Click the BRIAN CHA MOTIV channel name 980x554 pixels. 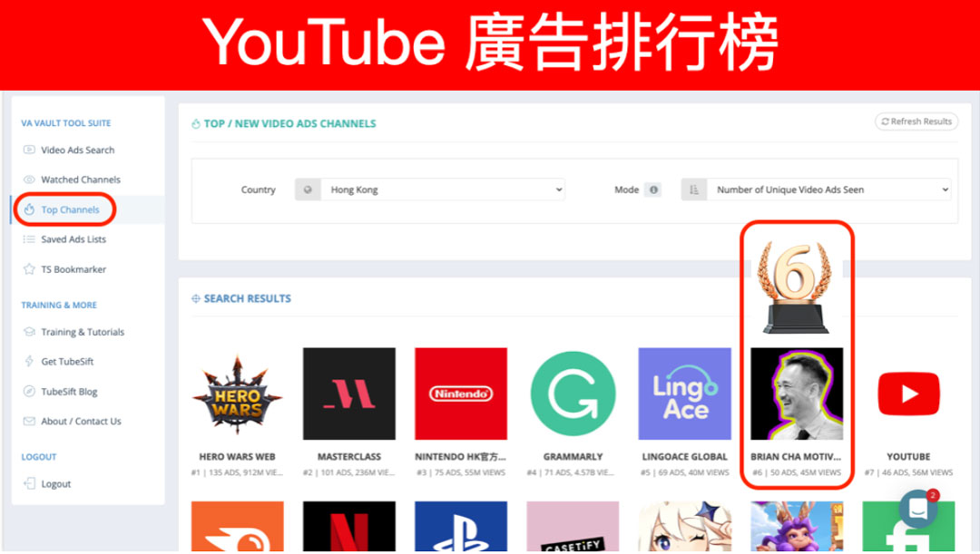tap(796, 457)
